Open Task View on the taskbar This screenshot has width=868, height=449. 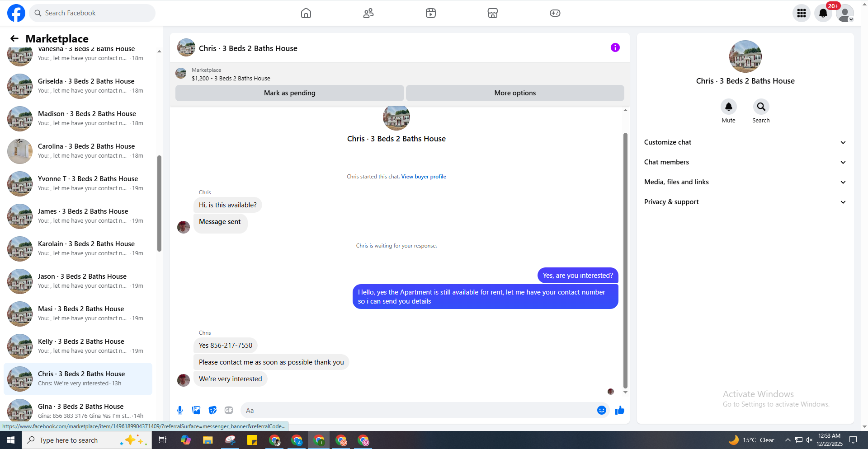[163, 440]
